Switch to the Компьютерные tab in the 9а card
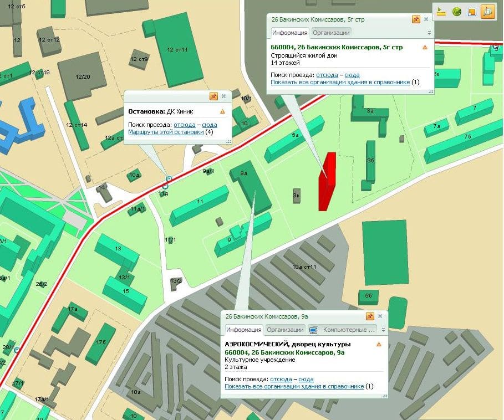 coord(343,330)
